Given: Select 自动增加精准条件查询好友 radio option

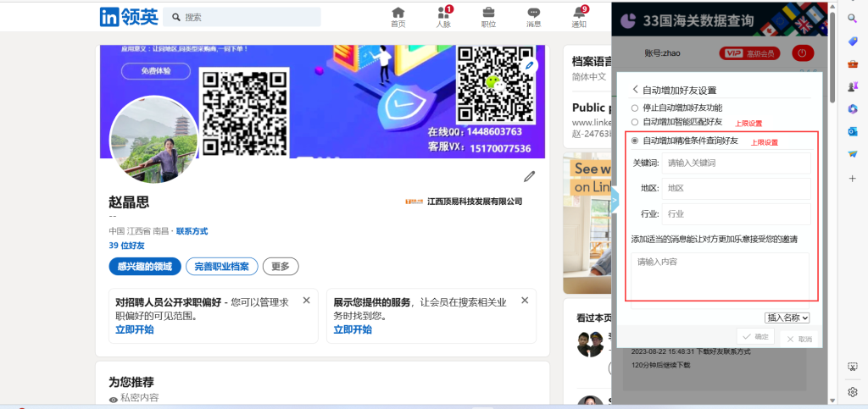Looking at the screenshot, I should (x=635, y=141).
